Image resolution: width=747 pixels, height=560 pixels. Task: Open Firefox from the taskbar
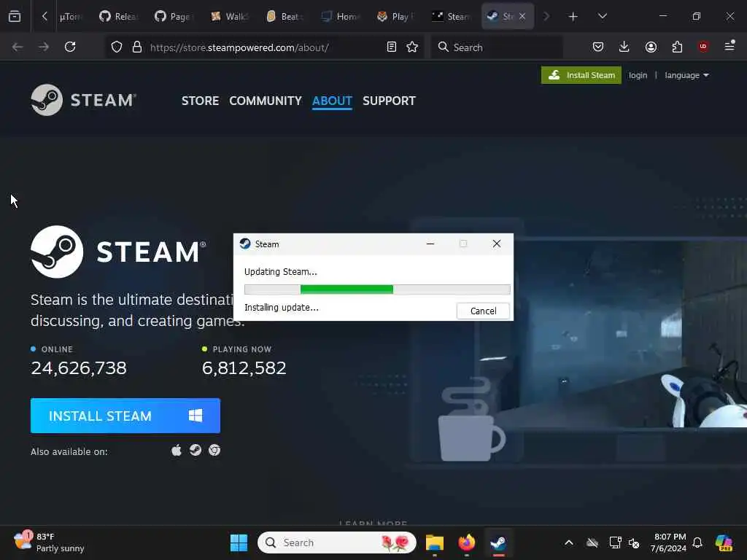click(466, 542)
